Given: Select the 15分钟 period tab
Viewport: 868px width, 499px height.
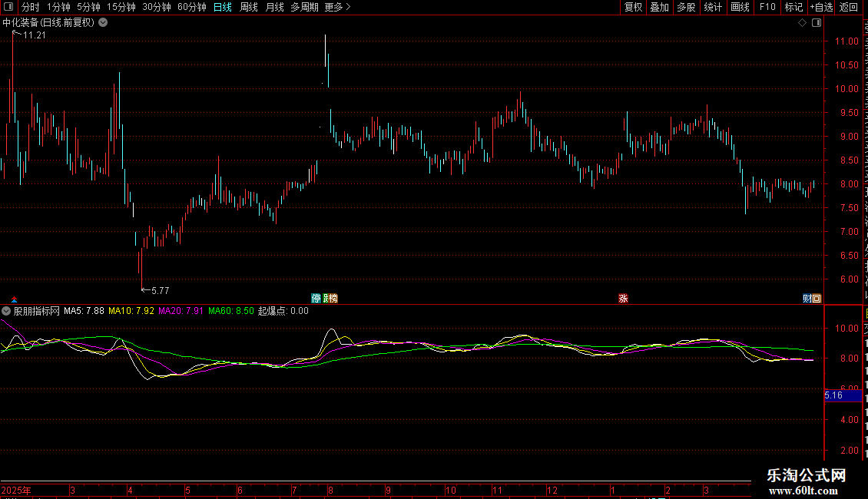Looking at the screenshot, I should pos(121,7).
